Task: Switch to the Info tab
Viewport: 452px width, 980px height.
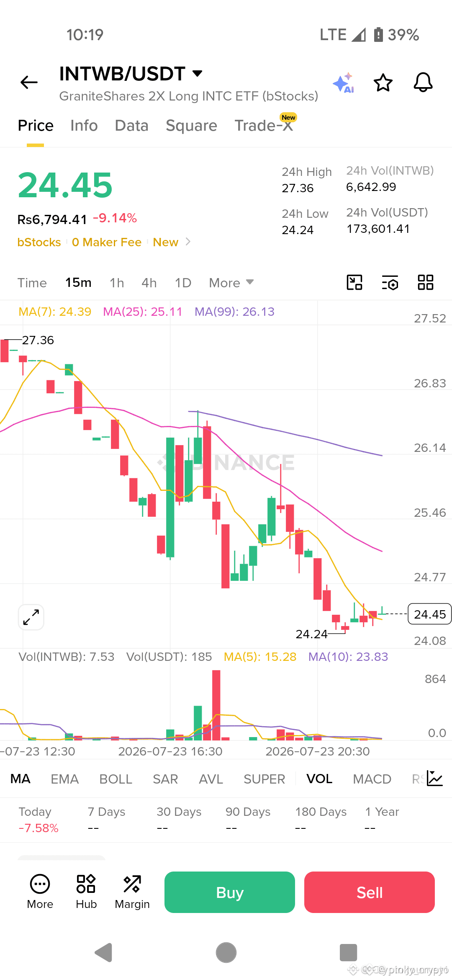Action: [x=84, y=126]
